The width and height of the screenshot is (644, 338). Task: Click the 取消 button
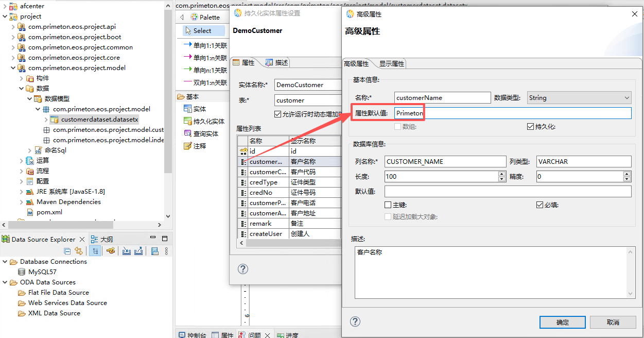(x=613, y=322)
